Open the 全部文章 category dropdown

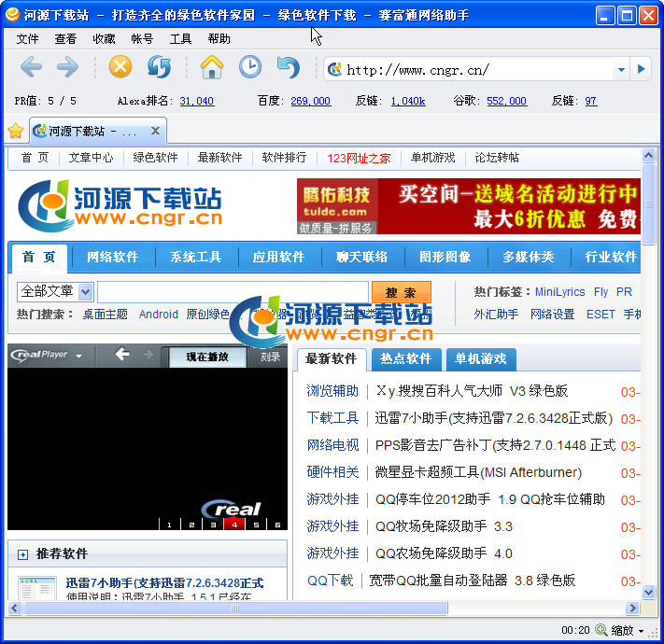tap(85, 291)
